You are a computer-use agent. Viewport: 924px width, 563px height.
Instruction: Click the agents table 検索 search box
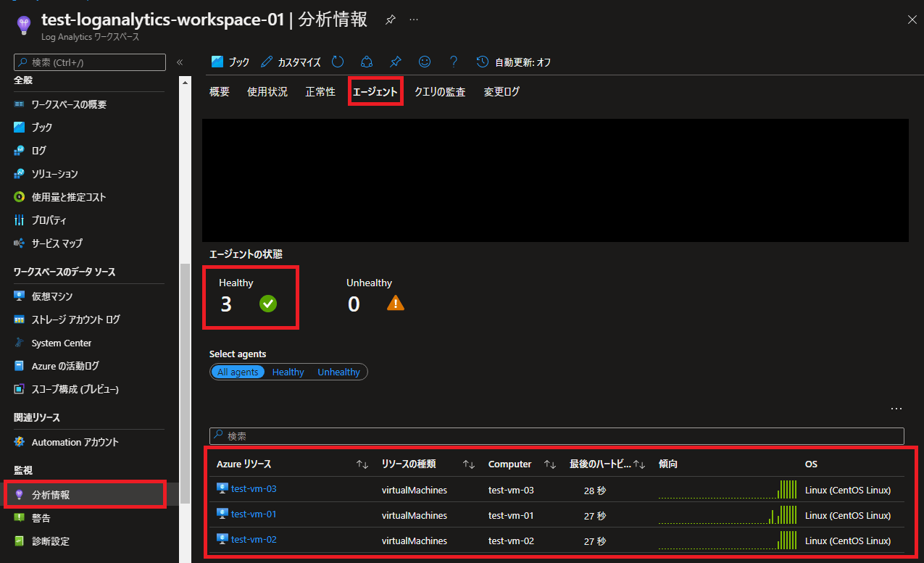pyautogui.click(x=557, y=436)
